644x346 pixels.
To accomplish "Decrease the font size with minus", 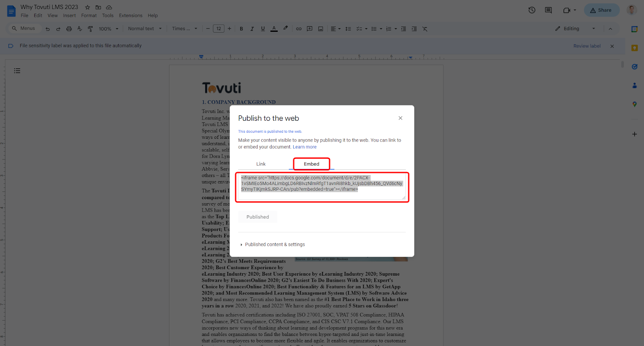I will click(x=208, y=29).
